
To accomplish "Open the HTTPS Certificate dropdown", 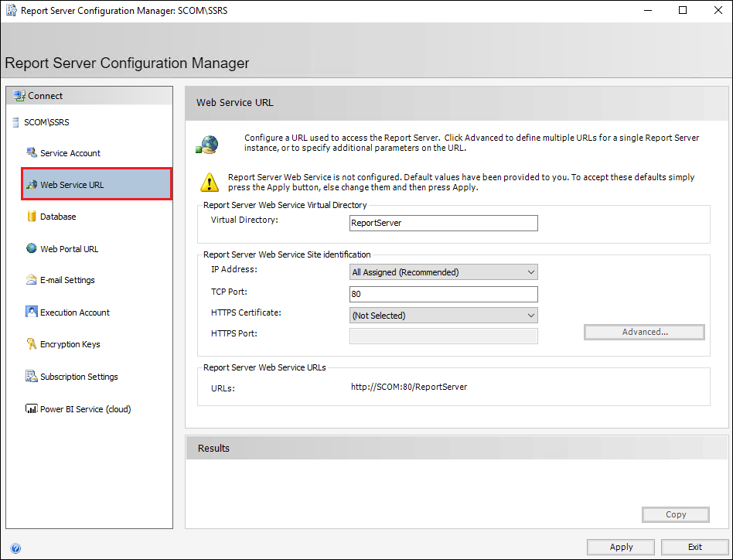I will [x=444, y=316].
